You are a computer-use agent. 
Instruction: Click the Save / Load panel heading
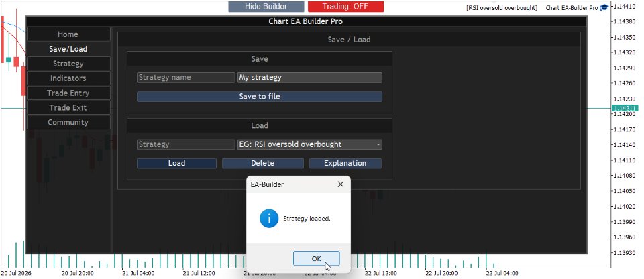(349, 40)
